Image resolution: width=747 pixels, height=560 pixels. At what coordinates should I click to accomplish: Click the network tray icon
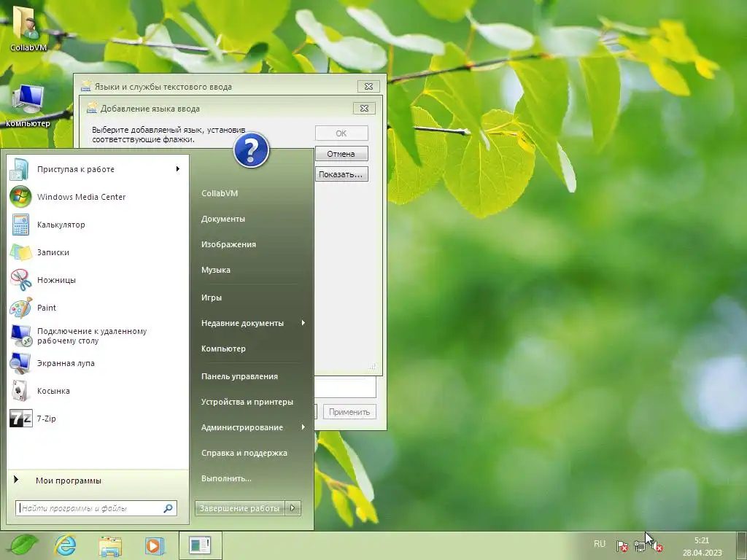tap(640, 546)
